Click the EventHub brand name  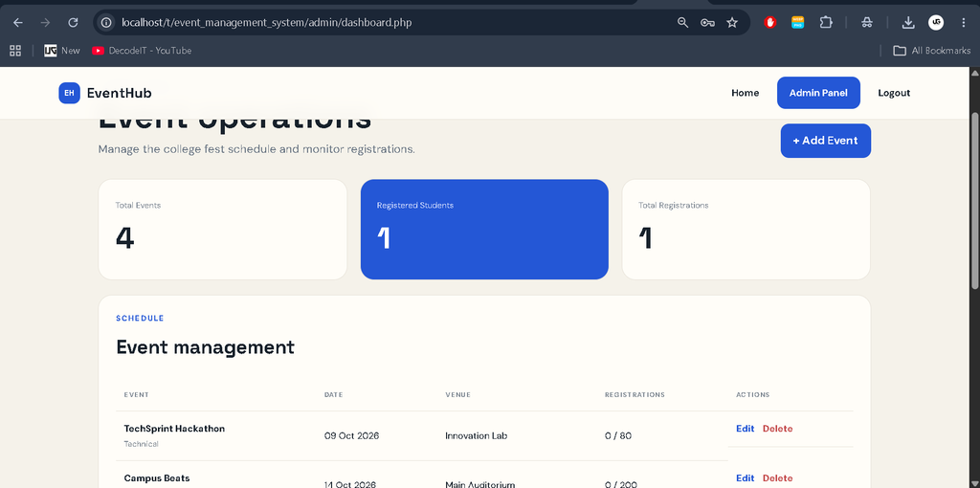click(120, 93)
